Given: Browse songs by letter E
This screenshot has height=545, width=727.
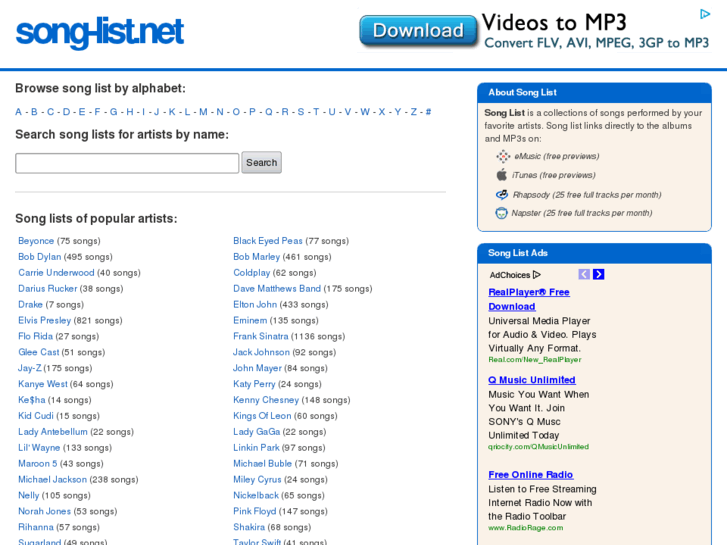Looking at the screenshot, I should 82,112.
